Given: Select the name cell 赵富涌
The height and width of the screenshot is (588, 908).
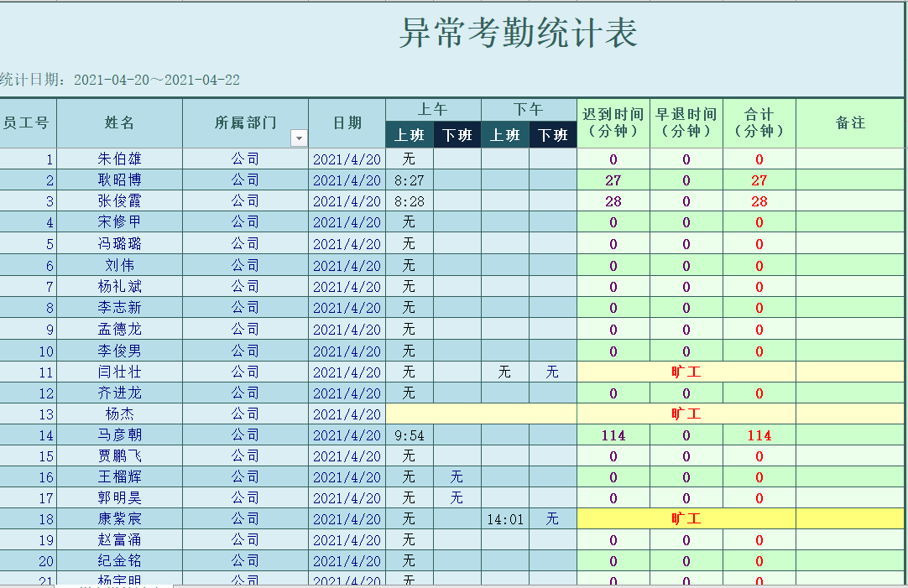Looking at the screenshot, I should (120, 540).
